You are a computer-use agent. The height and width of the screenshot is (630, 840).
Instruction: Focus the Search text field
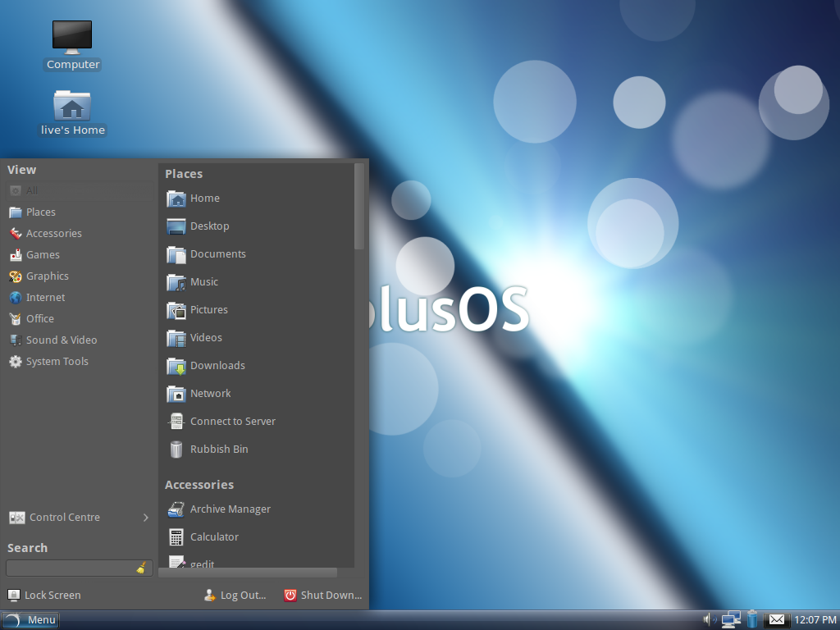point(71,568)
